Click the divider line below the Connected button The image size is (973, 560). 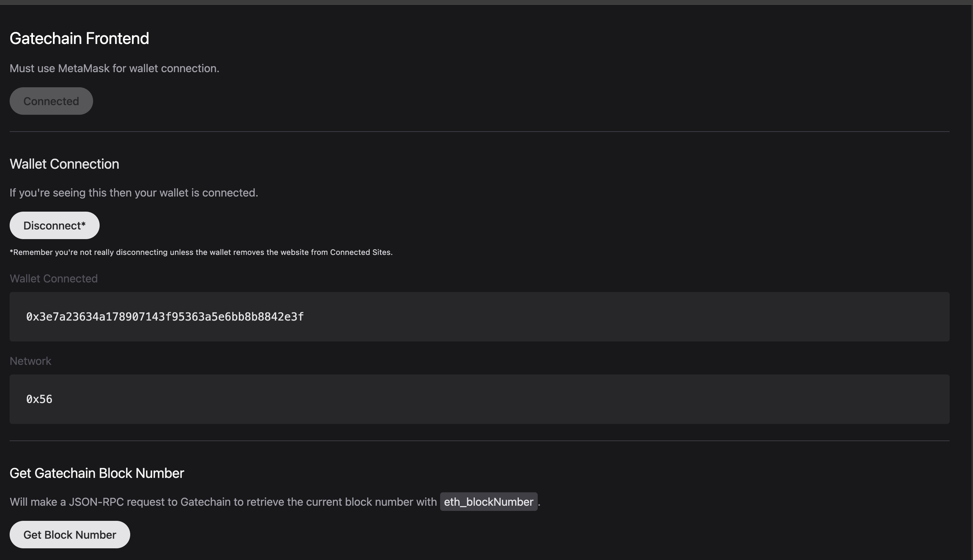[x=480, y=132]
